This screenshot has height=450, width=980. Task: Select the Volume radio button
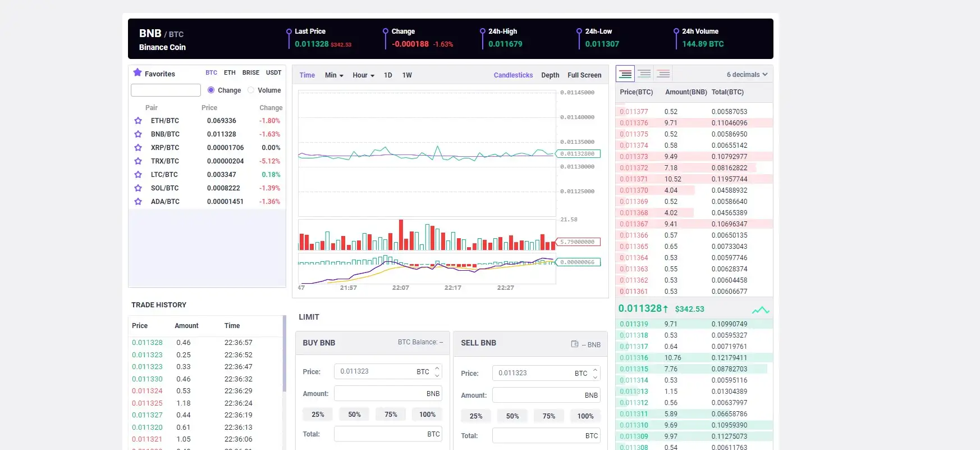[251, 90]
